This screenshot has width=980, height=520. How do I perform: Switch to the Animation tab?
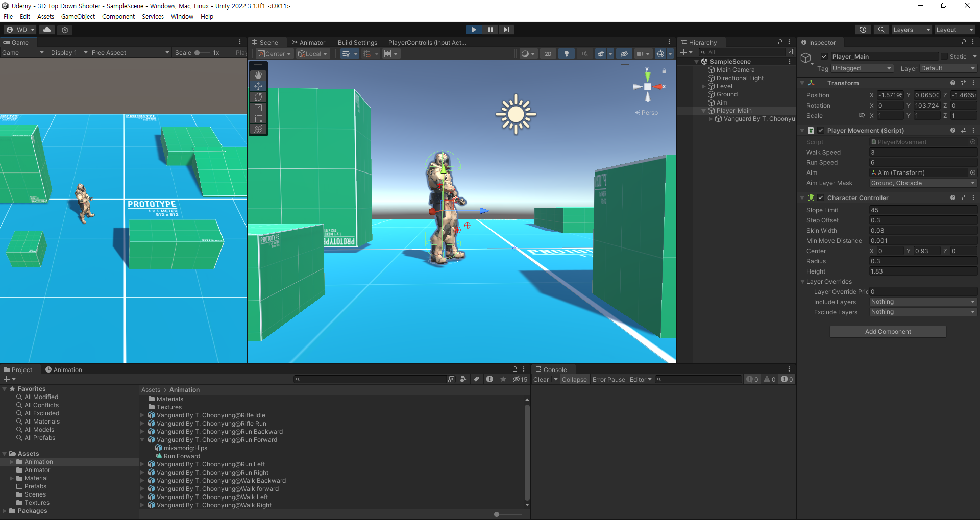pos(64,369)
